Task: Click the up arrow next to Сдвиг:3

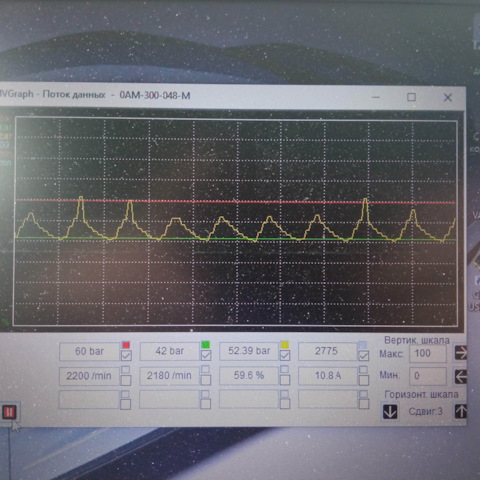Action: click(x=461, y=411)
